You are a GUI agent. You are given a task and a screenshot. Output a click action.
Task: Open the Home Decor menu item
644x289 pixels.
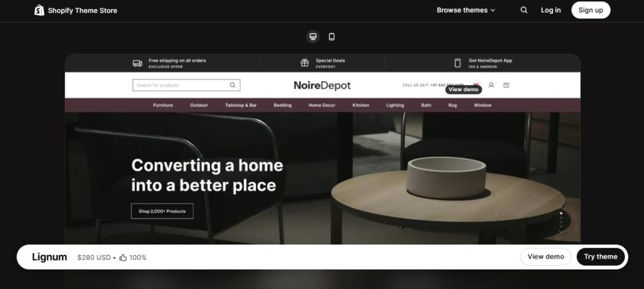click(x=322, y=105)
